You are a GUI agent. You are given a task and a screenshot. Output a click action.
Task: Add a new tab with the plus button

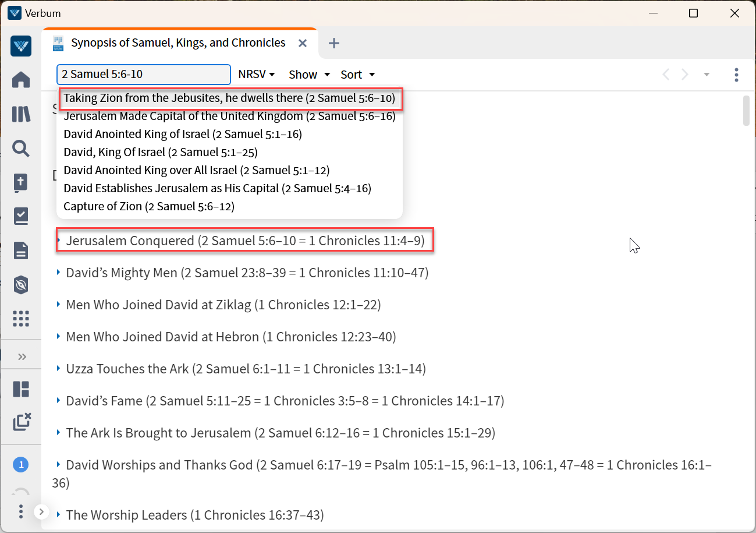point(334,43)
